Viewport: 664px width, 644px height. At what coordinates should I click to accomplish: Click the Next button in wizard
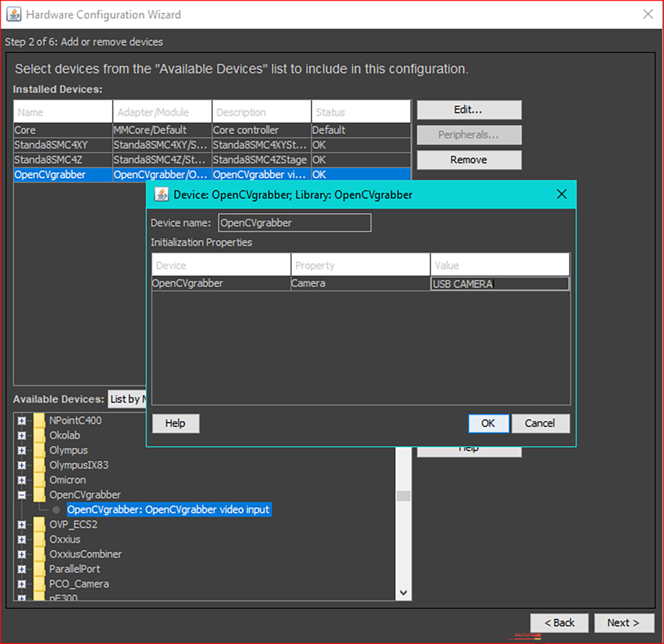click(623, 623)
